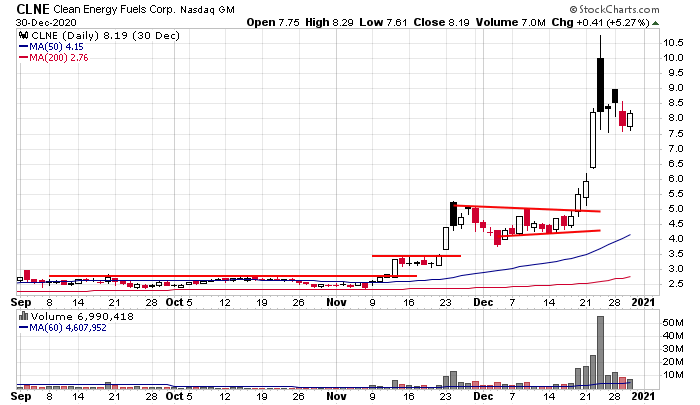This screenshot has width=700, height=405.
Task: Click the 5.5 price axis label
Action: [x=675, y=194]
